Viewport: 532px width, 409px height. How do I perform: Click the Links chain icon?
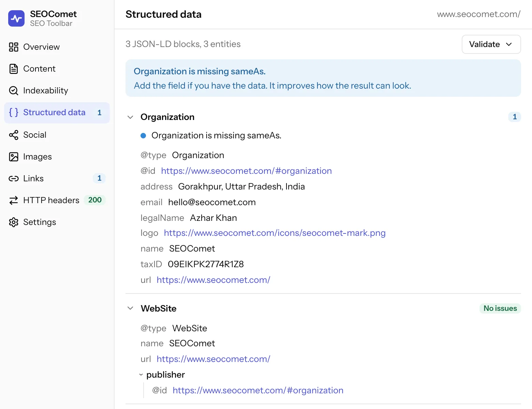click(x=14, y=179)
